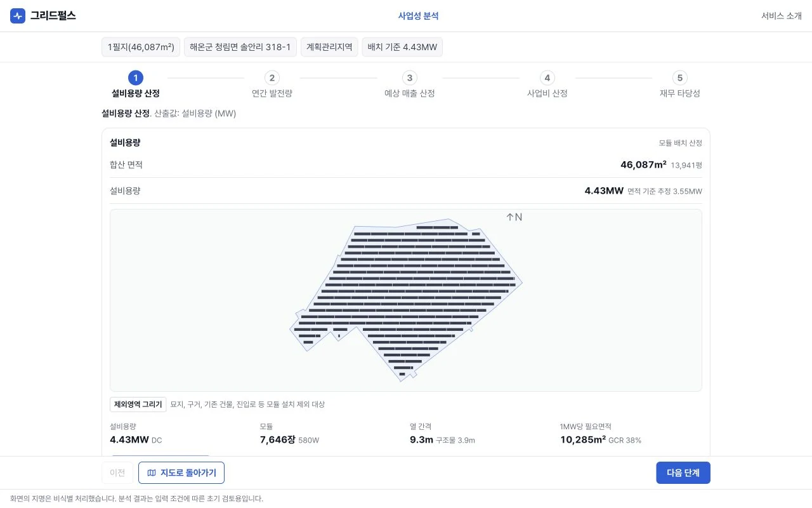The width and height of the screenshot is (812, 508).
Task: Click the 다음 단계 button
Action: point(683,473)
